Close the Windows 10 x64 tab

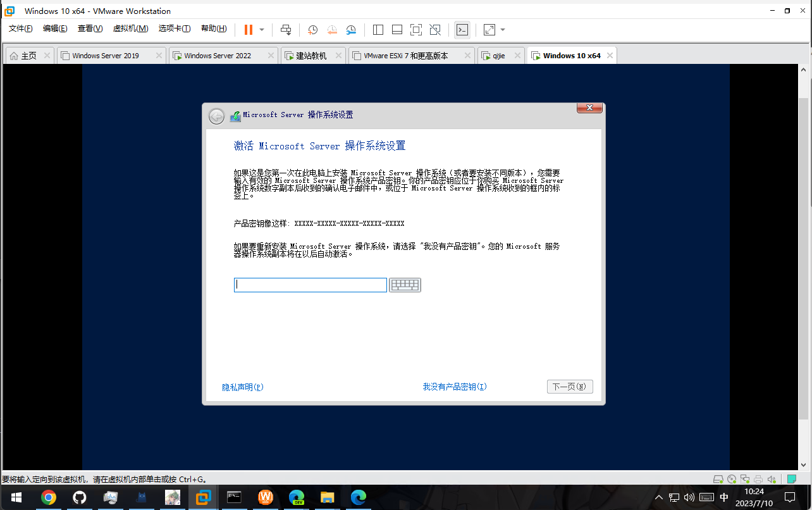tap(610, 56)
